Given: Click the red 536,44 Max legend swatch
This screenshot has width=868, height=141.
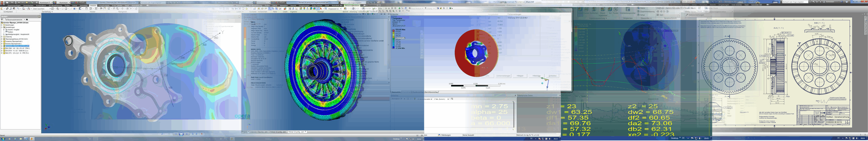Looking at the screenshot, I should pyautogui.click(x=393, y=31).
